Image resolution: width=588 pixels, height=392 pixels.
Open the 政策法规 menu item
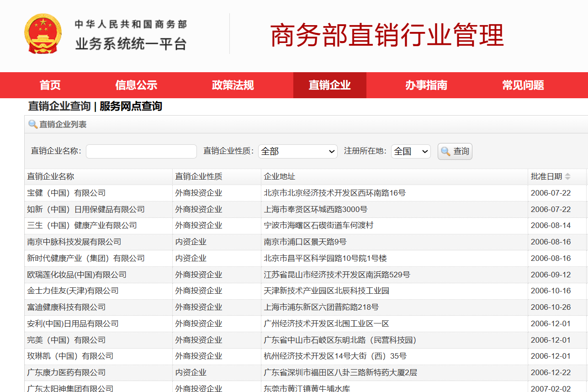click(233, 85)
